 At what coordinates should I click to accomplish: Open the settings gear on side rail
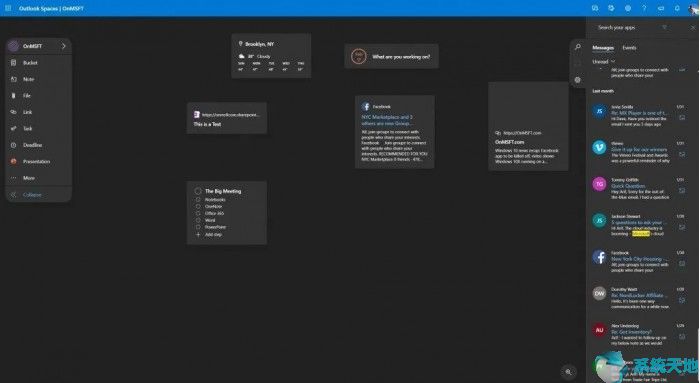tap(578, 80)
